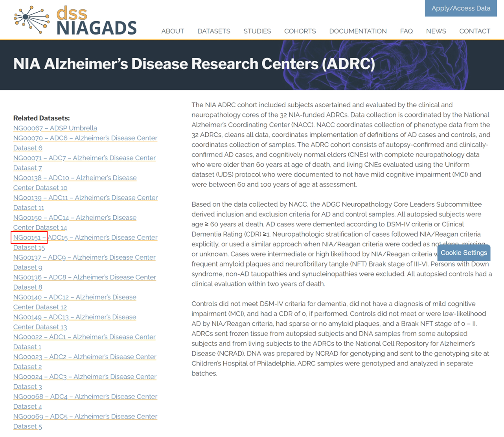
Task: Open the Documentation menu
Action: coord(358,31)
